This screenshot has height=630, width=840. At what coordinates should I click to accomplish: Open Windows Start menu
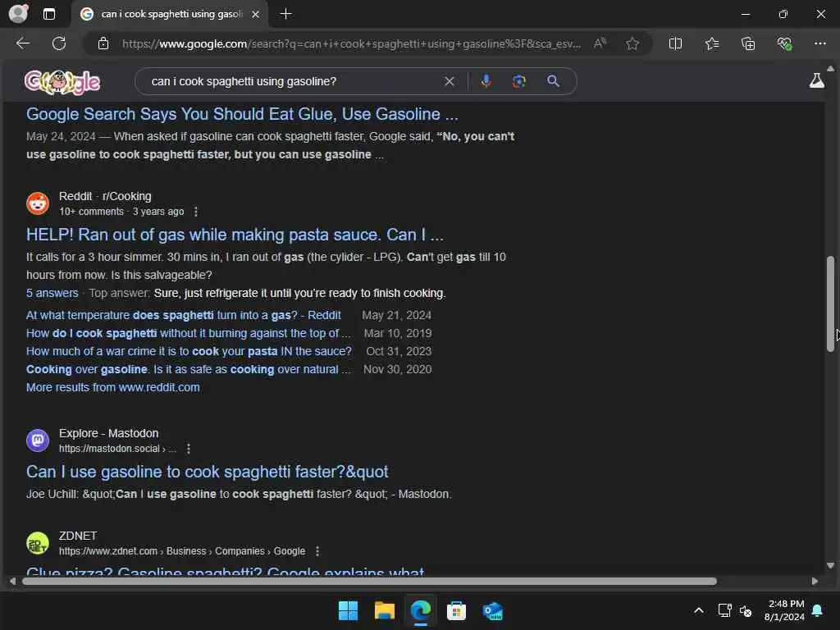pos(348,610)
